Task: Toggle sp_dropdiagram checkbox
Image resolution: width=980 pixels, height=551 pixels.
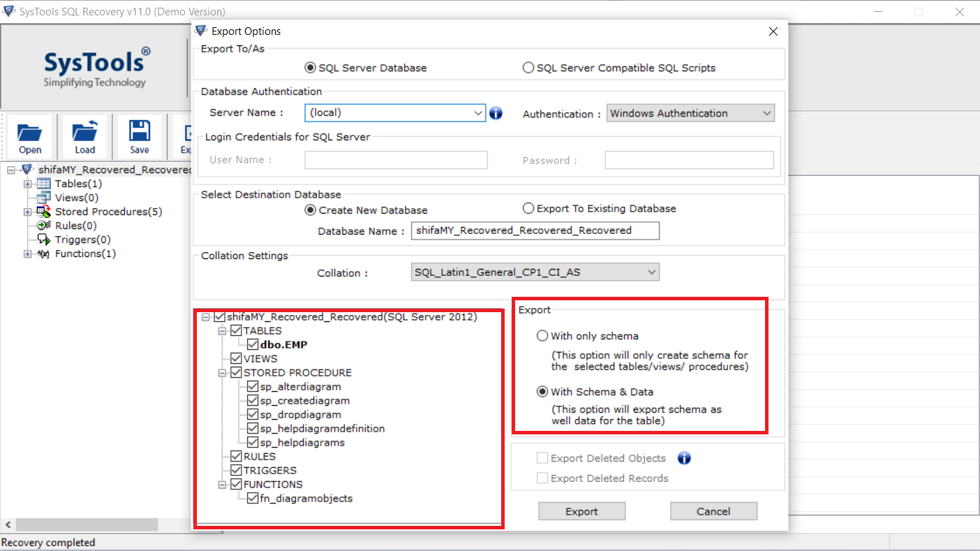Action: 253,414
